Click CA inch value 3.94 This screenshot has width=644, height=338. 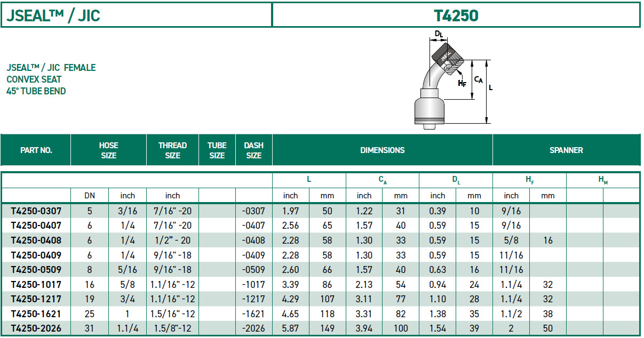(x=364, y=328)
